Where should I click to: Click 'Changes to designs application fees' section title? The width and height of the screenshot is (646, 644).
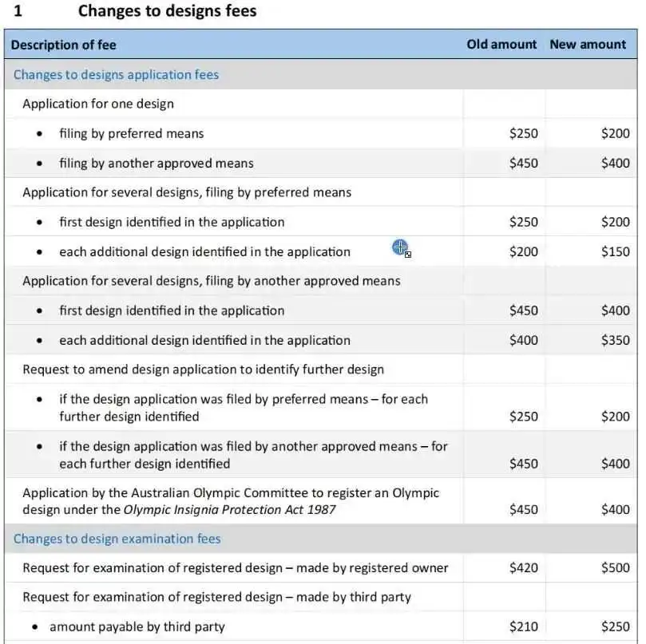click(x=116, y=74)
